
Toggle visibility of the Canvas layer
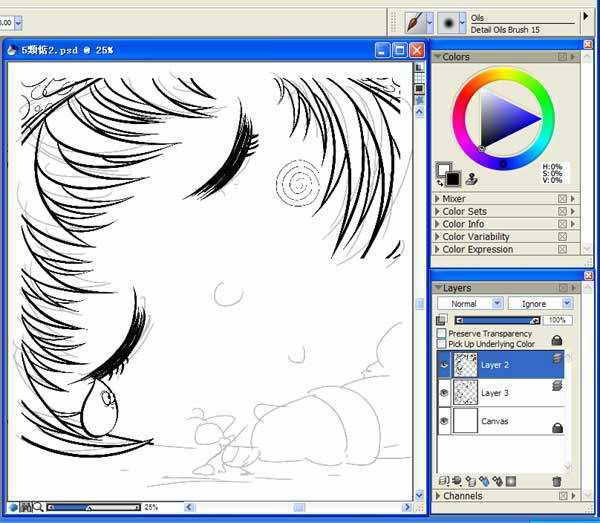[444, 421]
